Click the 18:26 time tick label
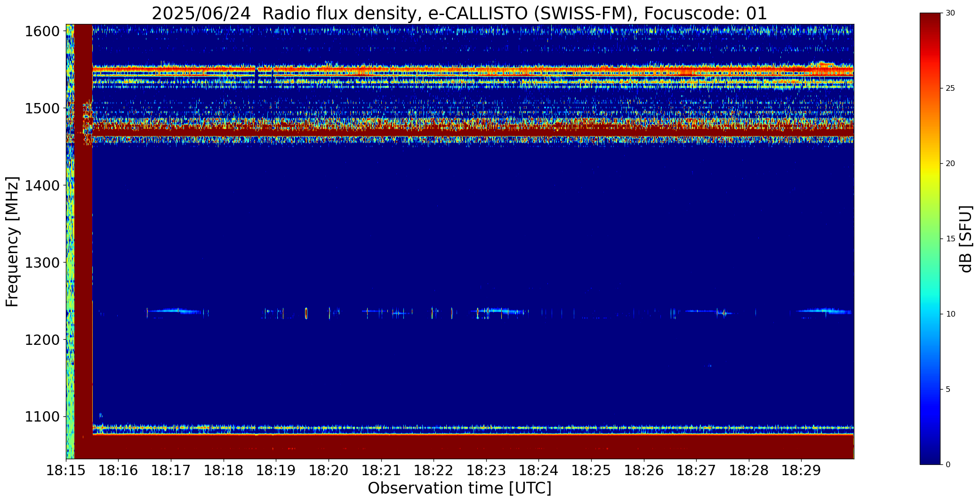 click(x=644, y=470)
